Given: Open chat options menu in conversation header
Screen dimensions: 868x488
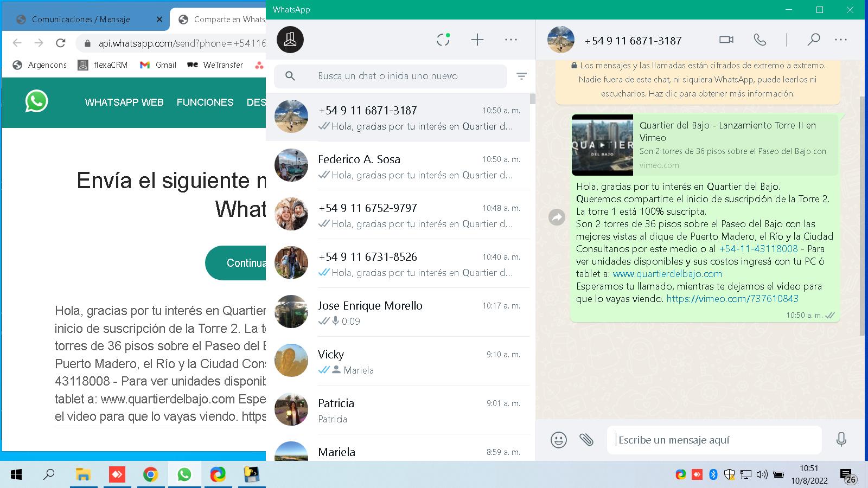Looking at the screenshot, I should [841, 40].
